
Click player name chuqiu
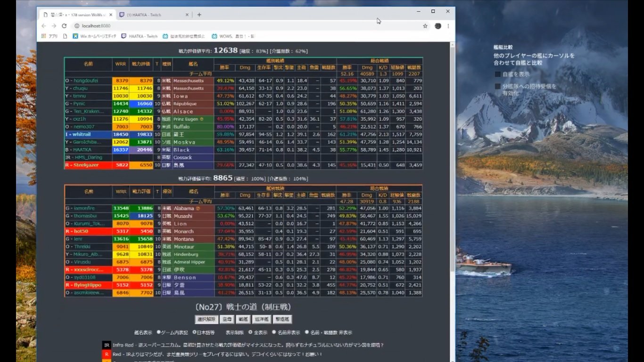80,88
